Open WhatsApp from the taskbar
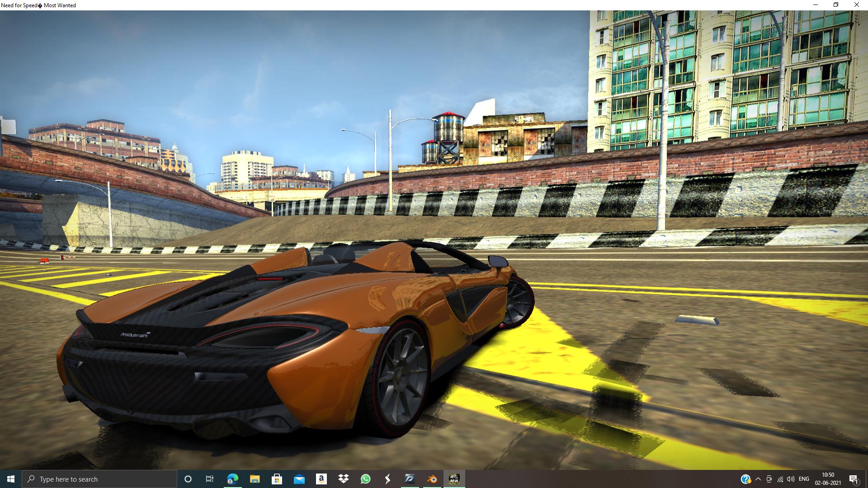Screen dimensions: 868x488 (365, 479)
